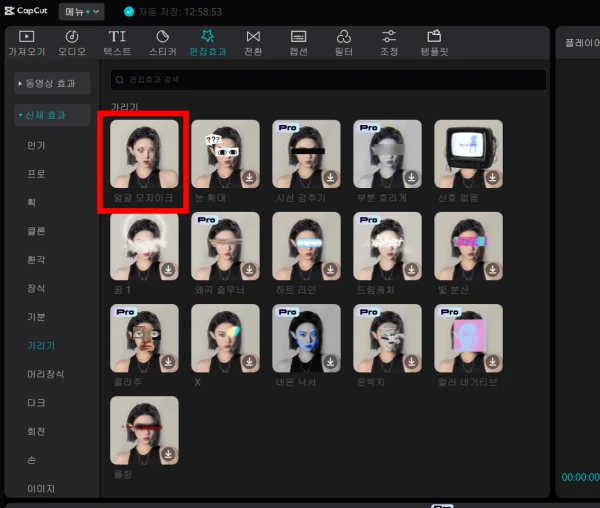
Task: Open the 스티커 sticker tab
Action: pyautogui.click(x=163, y=43)
